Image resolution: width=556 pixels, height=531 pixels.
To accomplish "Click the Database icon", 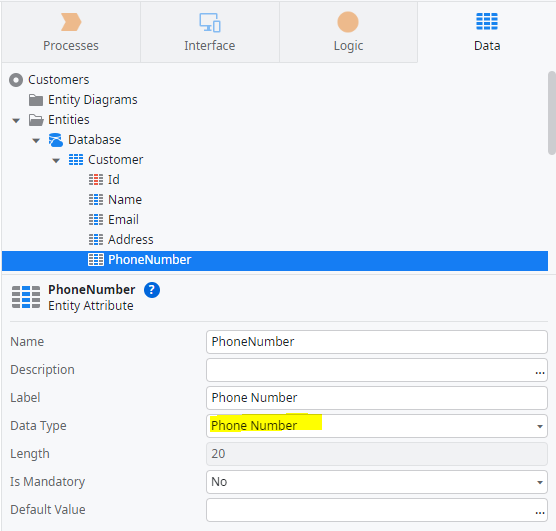I will click(56, 140).
